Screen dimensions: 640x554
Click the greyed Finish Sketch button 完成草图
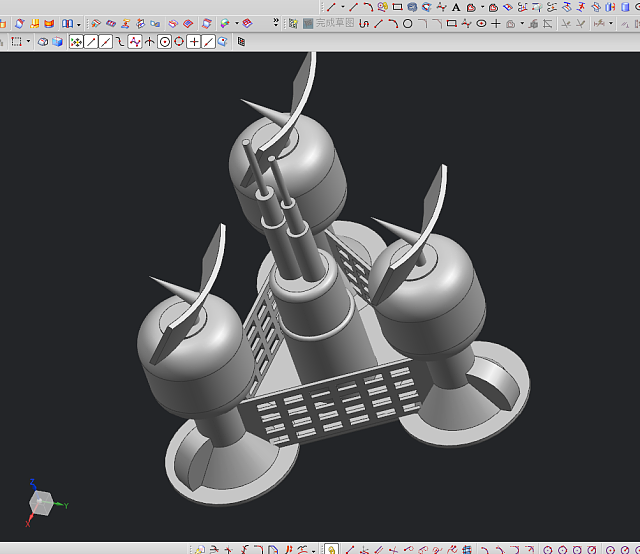330,23
